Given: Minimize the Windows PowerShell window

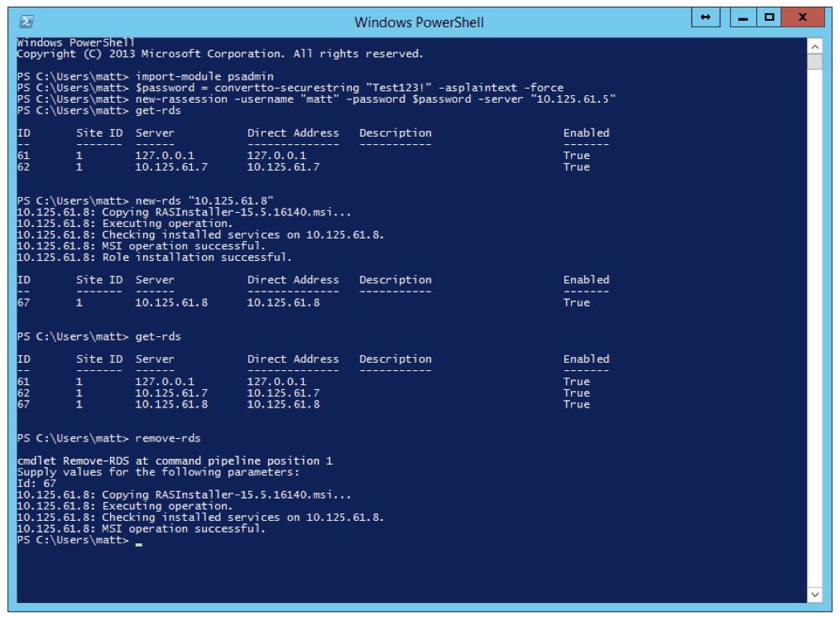Looking at the screenshot, I should pos(742,17).
